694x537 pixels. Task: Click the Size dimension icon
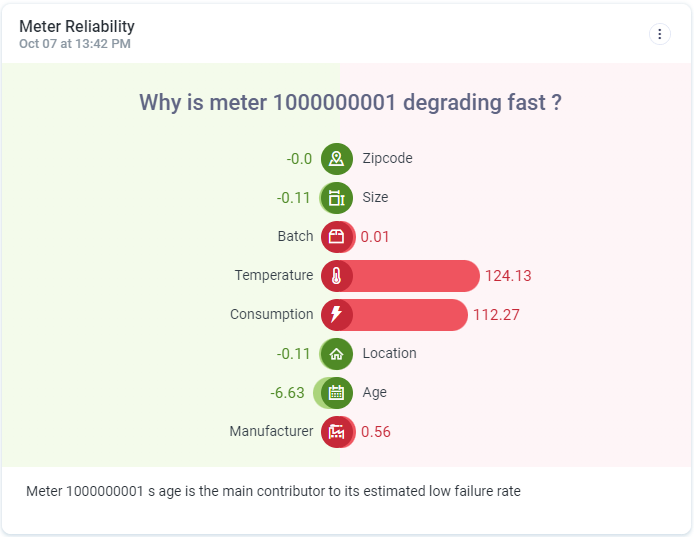pos(337,198)
